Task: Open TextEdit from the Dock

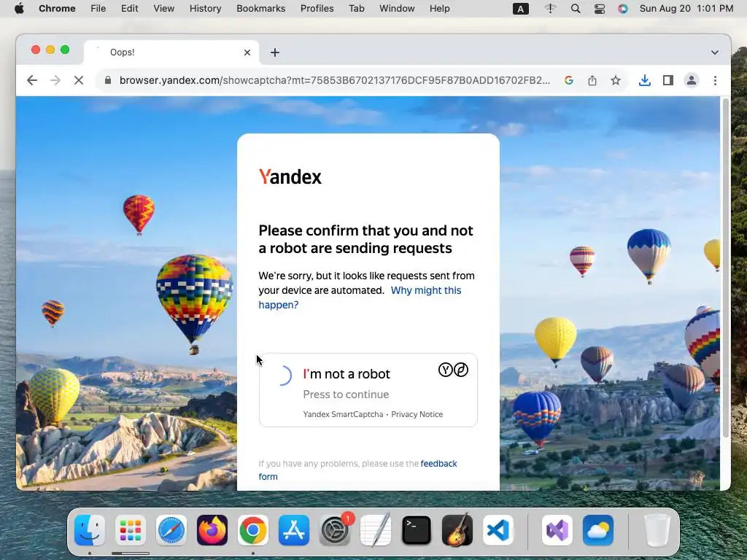Action: (x=376, y=530)
